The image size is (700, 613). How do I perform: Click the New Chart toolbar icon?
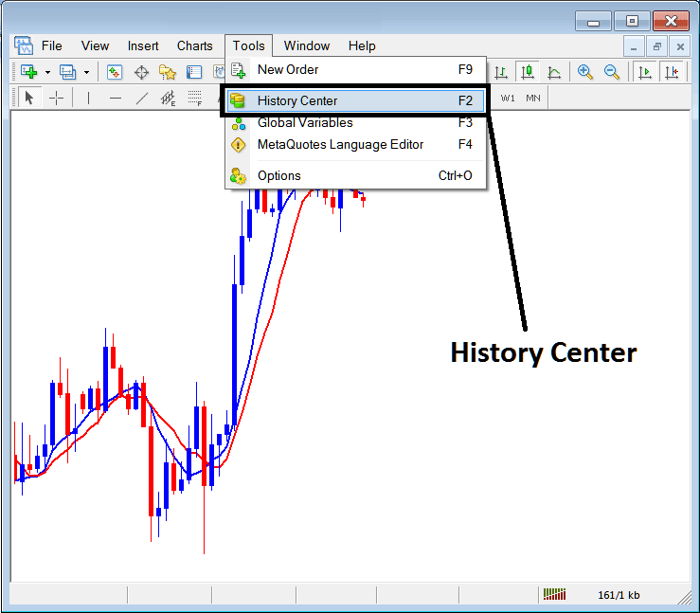pyautogui.click(x=28, y=72)
